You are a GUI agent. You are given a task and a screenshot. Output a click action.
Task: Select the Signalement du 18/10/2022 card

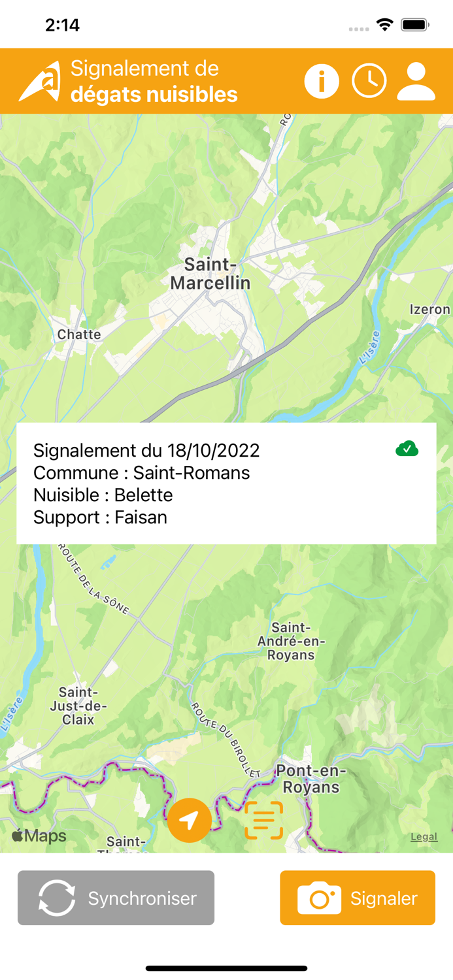tap(146, 450)
